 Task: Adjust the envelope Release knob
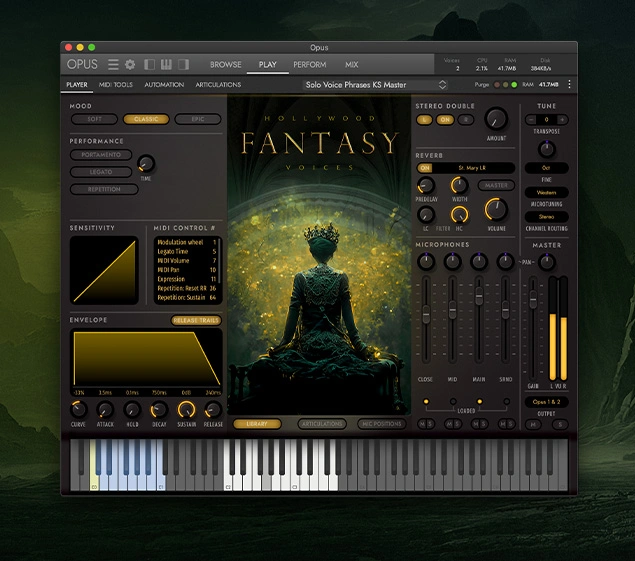(x=213, y=410)
